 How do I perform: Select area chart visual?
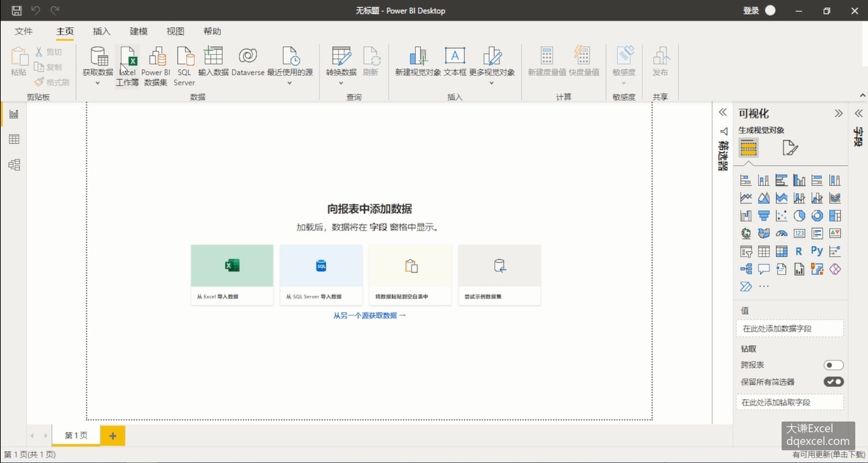pyautogui.click(x=764, y=198)
